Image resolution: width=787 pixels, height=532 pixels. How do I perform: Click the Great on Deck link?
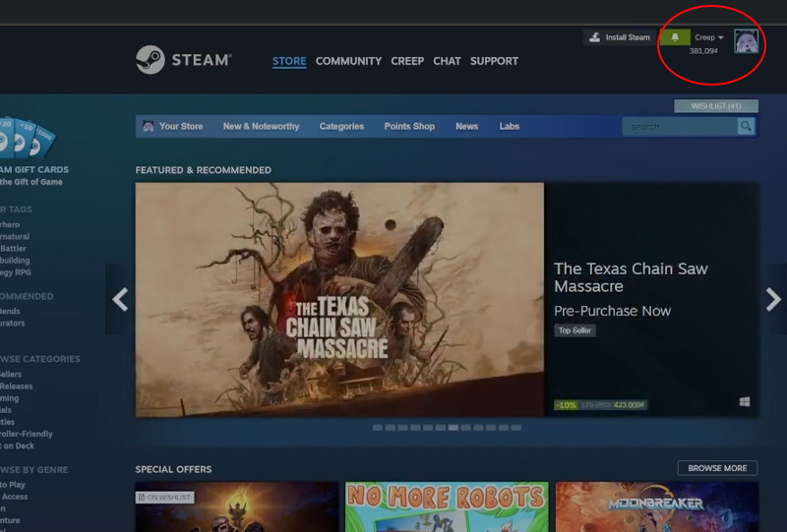pyautogui.click(x=17, y=445)
